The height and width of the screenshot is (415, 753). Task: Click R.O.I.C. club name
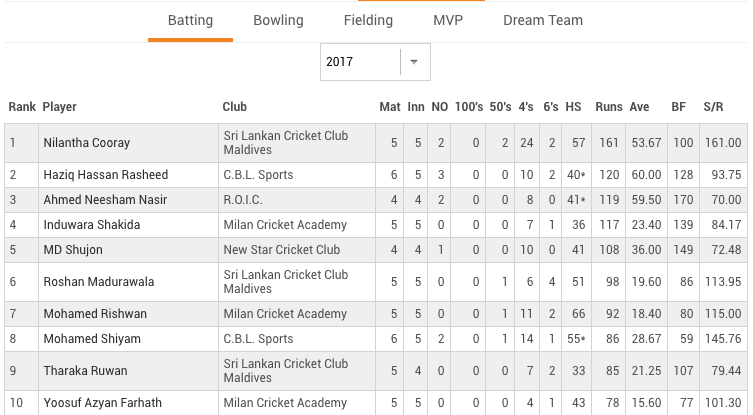click(243, 200)
